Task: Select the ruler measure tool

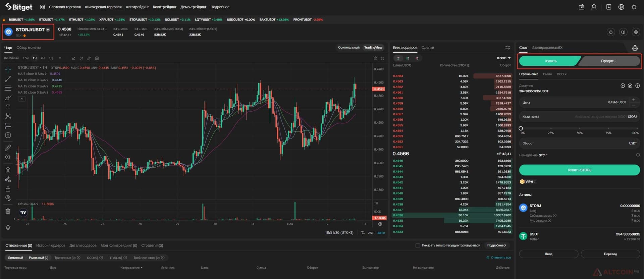Action: click(8, 148)
